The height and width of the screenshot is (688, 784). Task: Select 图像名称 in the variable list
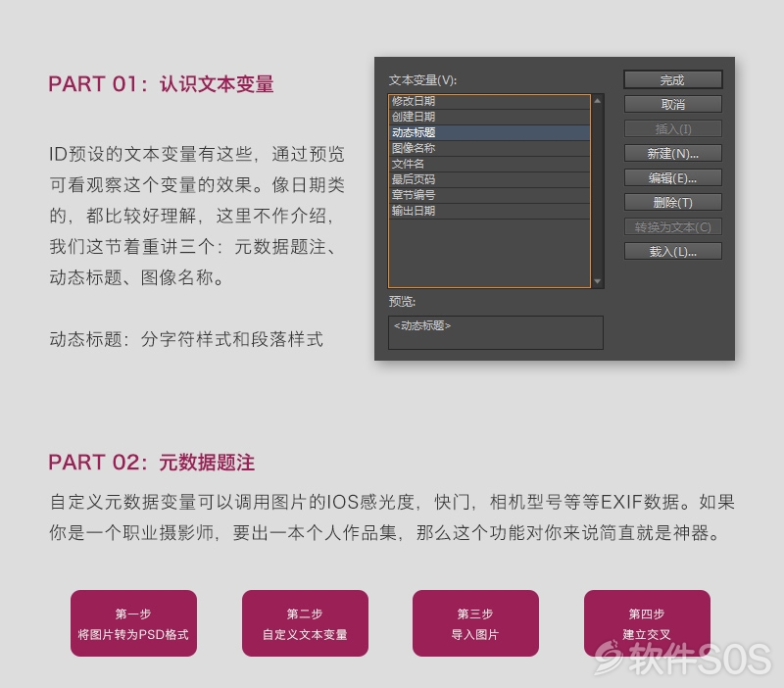tap(489, 148)
